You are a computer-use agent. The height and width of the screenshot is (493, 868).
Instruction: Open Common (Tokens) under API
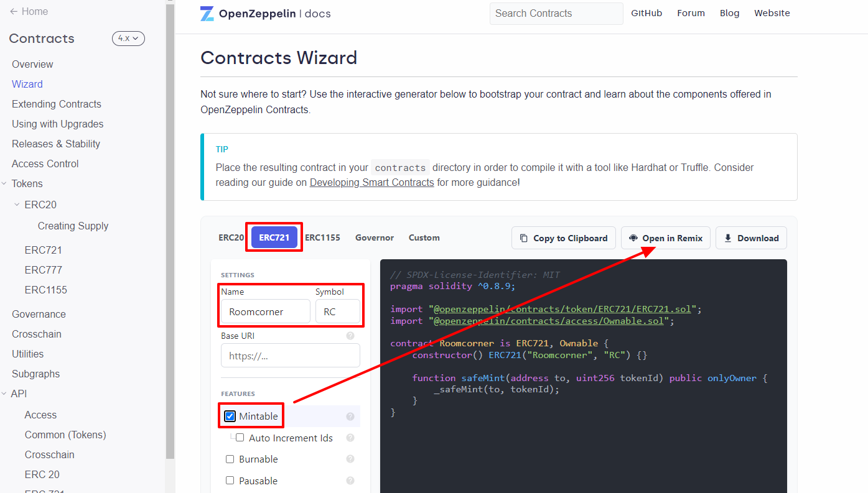[65, 435]
